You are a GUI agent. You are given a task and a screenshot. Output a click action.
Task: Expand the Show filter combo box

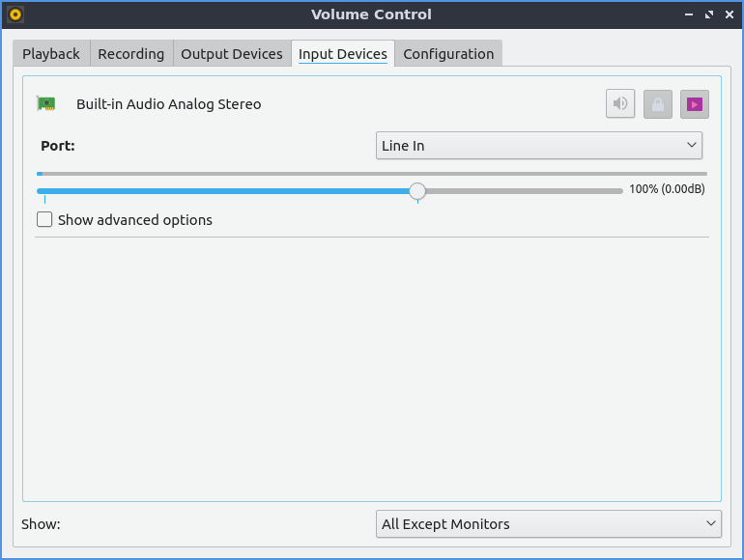(x=548, y=524)
